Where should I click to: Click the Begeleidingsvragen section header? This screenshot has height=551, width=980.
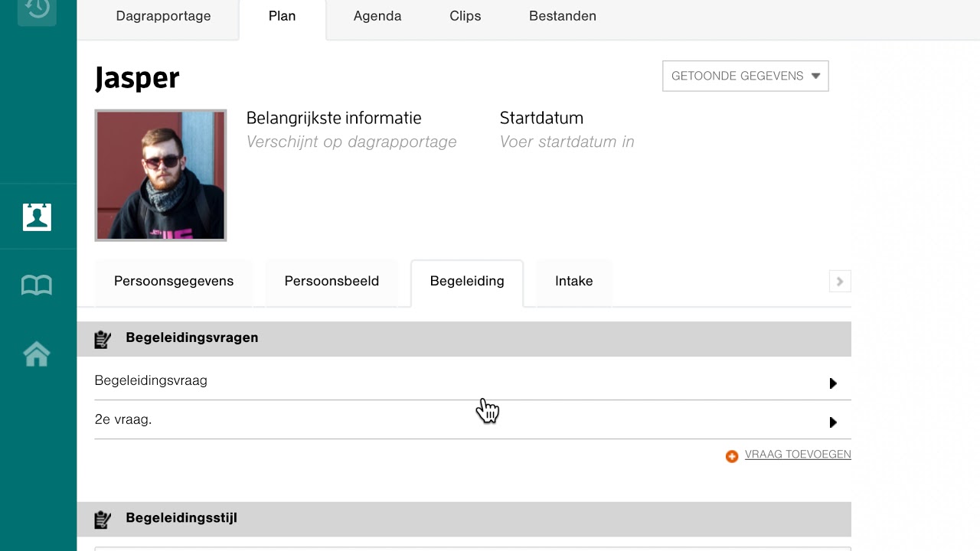464,339
